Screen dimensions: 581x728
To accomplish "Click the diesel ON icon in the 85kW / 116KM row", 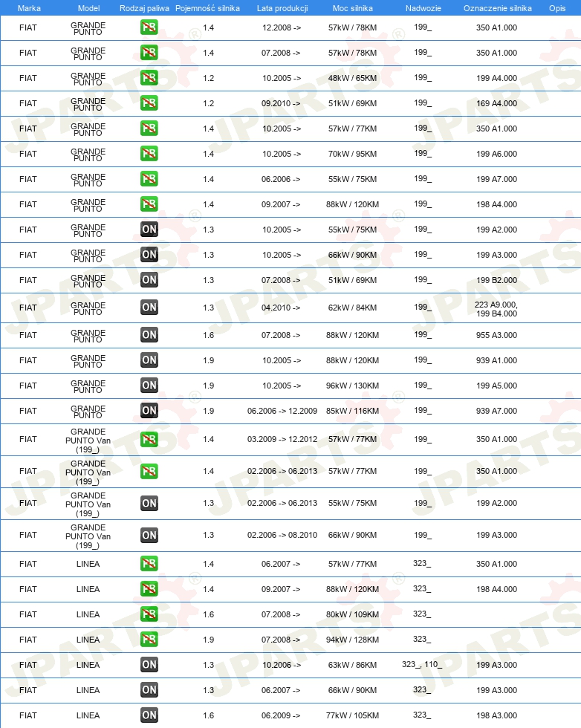I will point(149,411).
